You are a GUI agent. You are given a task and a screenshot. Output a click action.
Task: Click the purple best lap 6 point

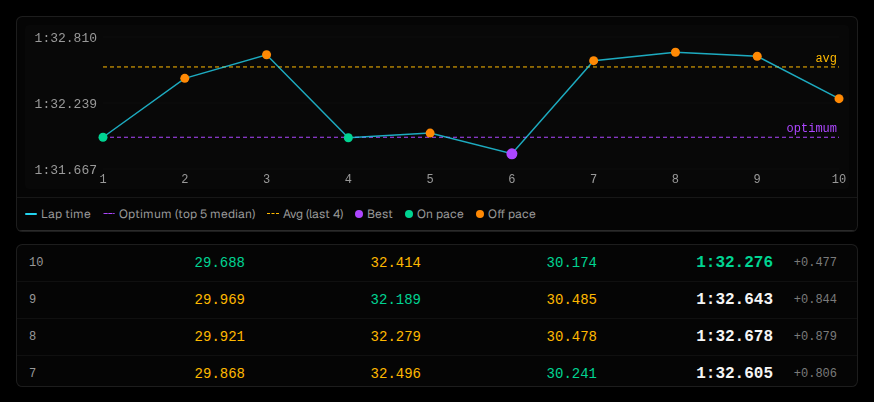[x=512, y=154]
